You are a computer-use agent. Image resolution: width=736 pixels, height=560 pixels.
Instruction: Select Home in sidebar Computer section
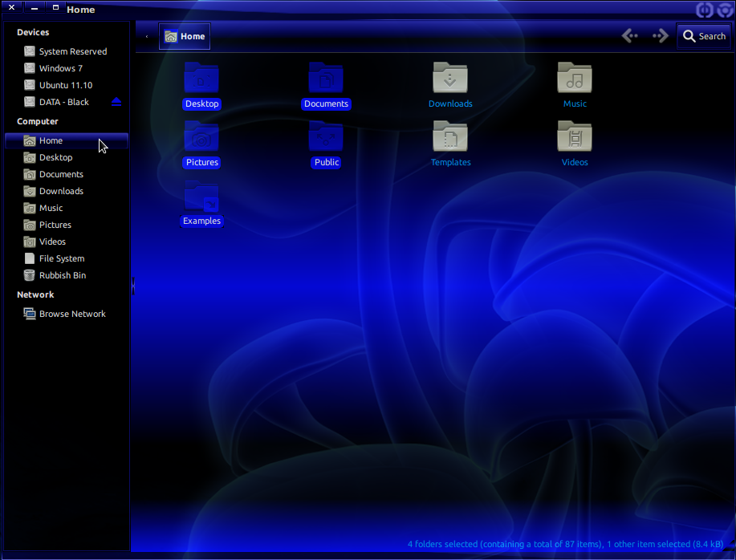[66, 140]
